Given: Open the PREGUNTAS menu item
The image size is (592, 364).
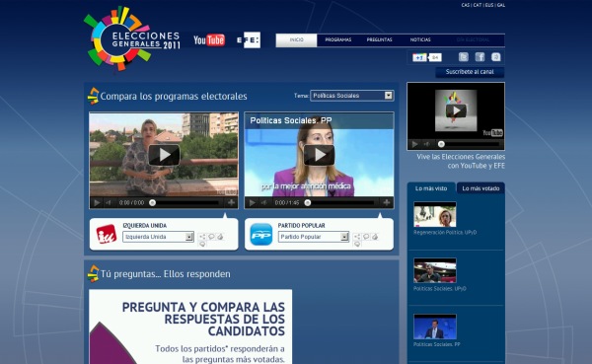Looking at the screenshot, I should [x=380, y=40].
